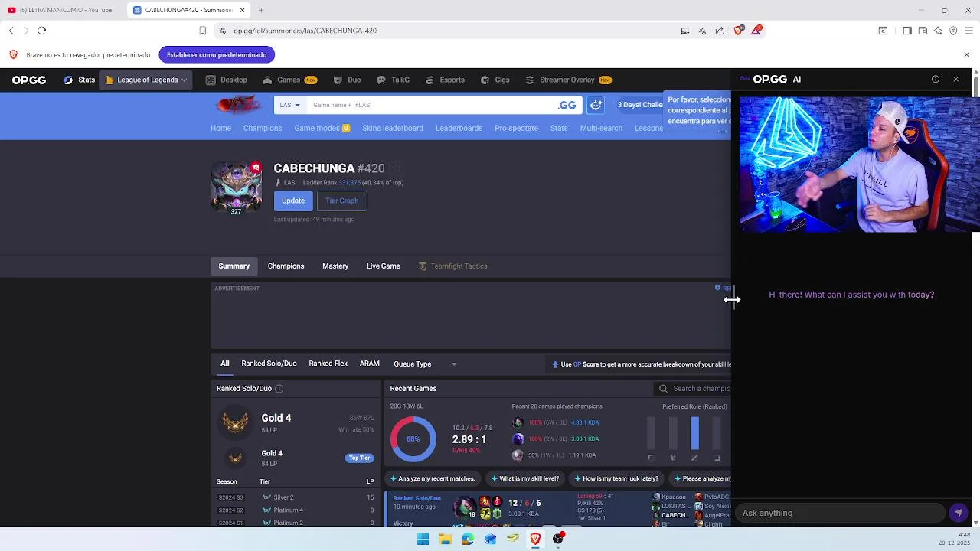Open the Queue Type dropdown
This screenshot has height=551, width=980.
click(424, 364)
